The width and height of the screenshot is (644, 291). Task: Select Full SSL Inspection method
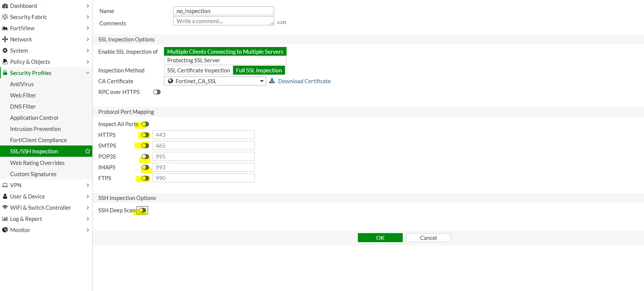pos(259,70)
